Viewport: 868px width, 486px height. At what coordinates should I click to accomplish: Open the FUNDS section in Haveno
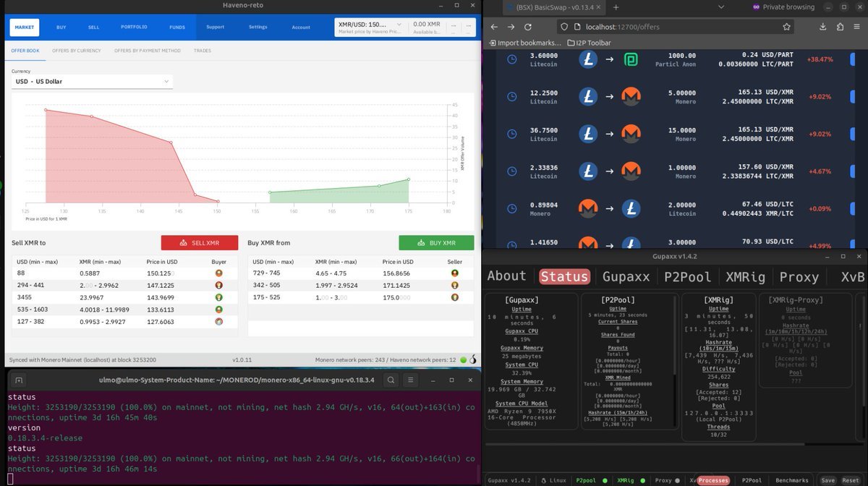pos(177,27)
